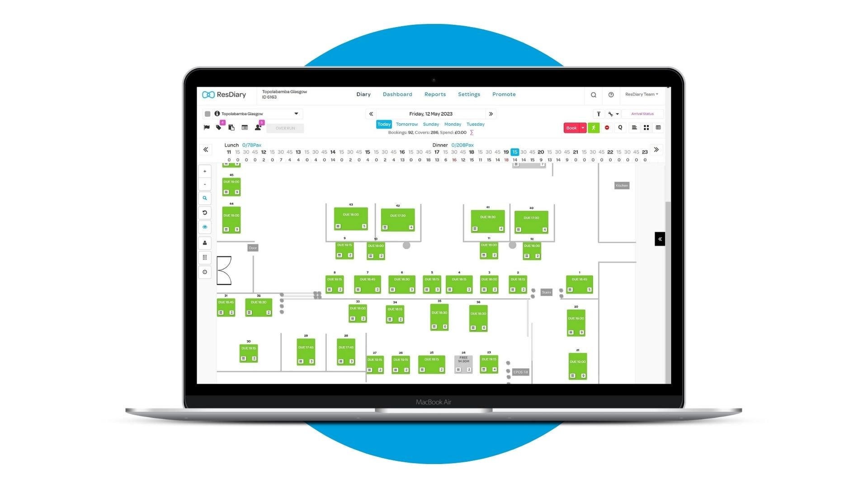The image size is (868, 488).
Task: Select the Reports tab in navigation
Action: click(434, 94)
